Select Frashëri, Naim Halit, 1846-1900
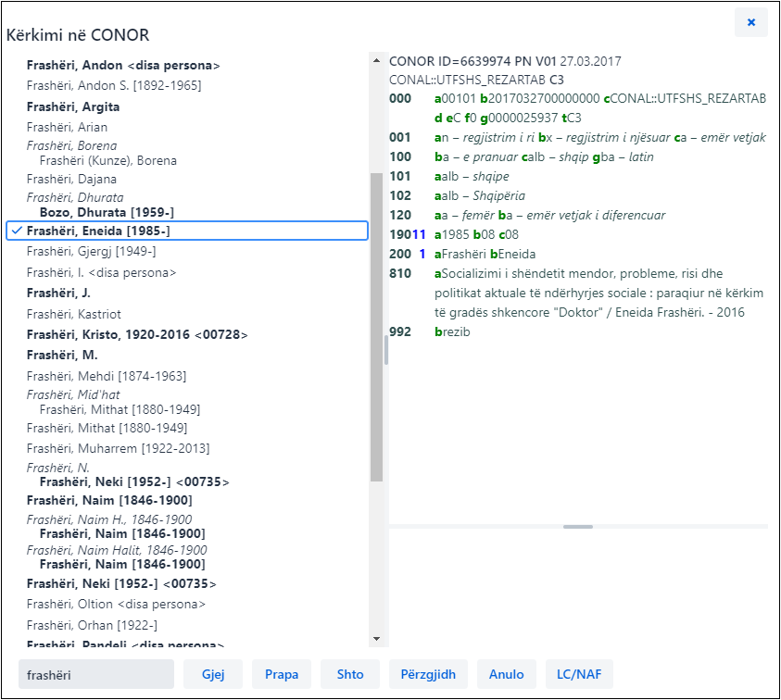The height and width of the screenshot is (700, 781). [117, 551]
